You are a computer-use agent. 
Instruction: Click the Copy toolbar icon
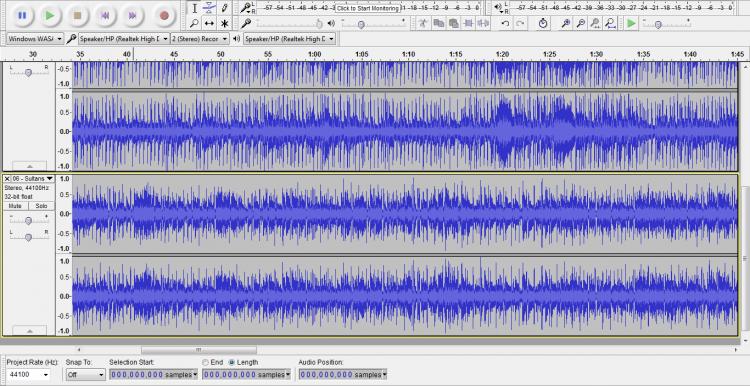(438, 23)
